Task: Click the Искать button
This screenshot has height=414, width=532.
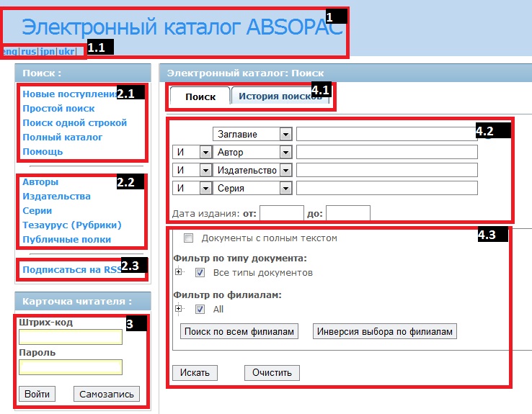Action: (x=195, y=373)
